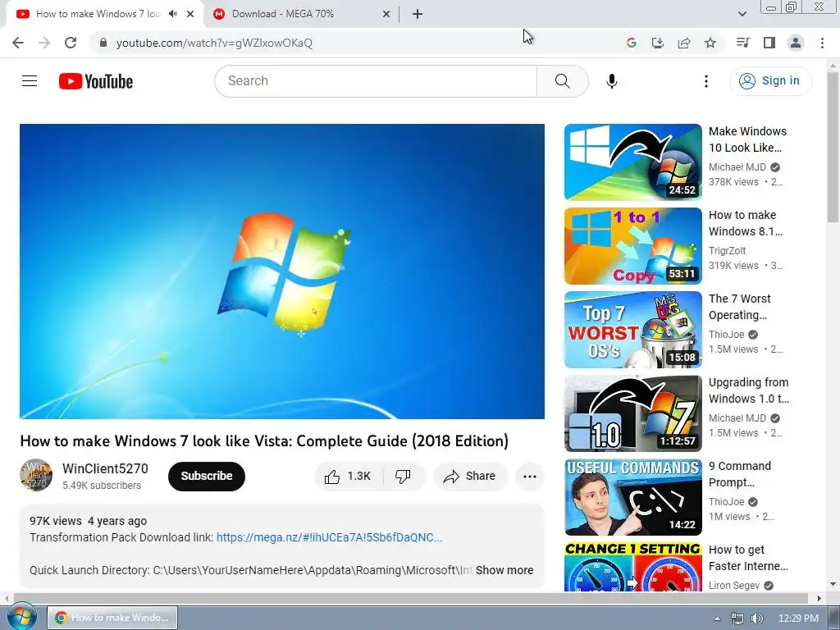840x630 pixels.
Task: Open WinClient5270 channel name
Action: pos(105,468)
